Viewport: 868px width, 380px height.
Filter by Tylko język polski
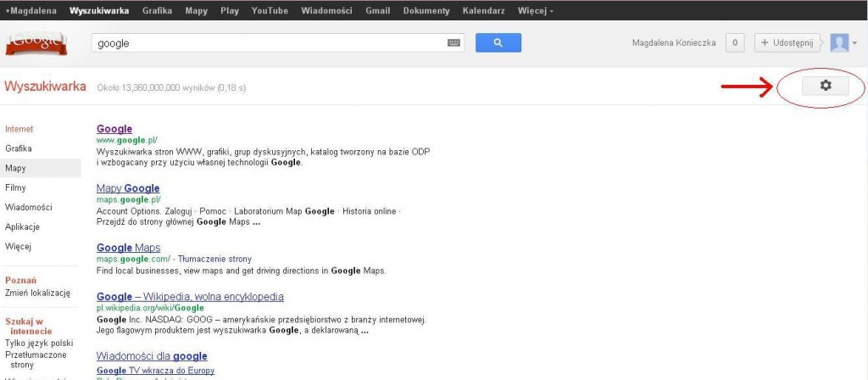(40, 343)
